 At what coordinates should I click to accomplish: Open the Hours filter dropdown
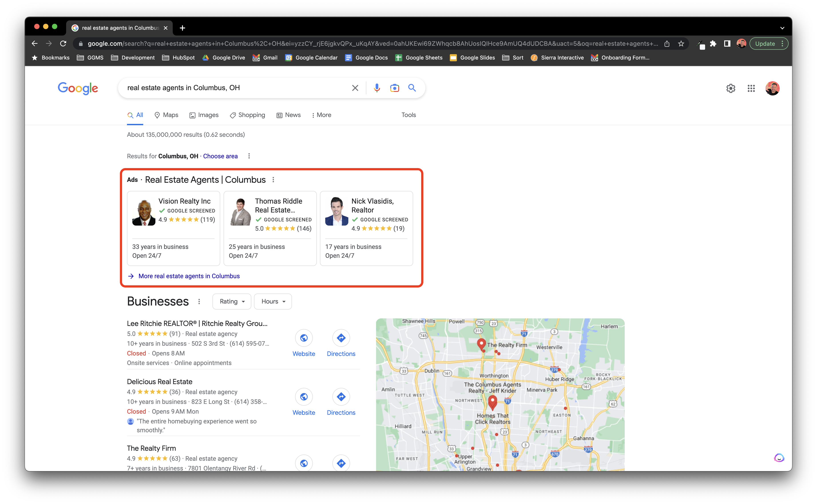click(273, 301)
